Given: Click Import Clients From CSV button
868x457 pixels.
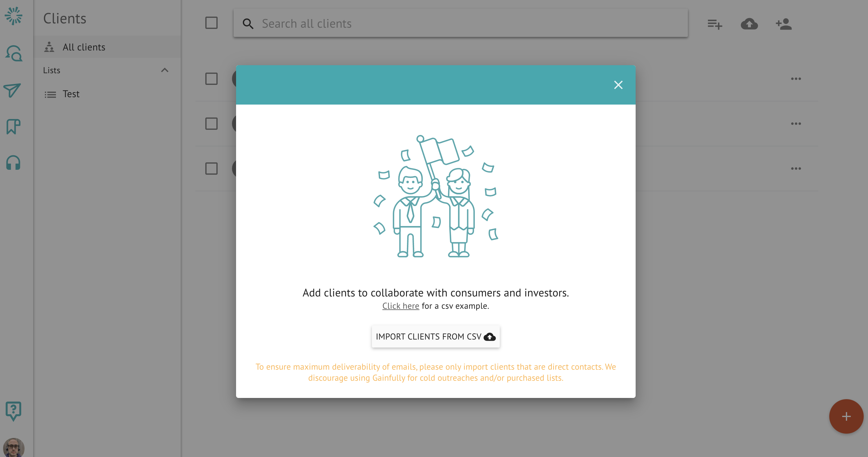Looking at the screenshot, I should [x=435, y=336].
